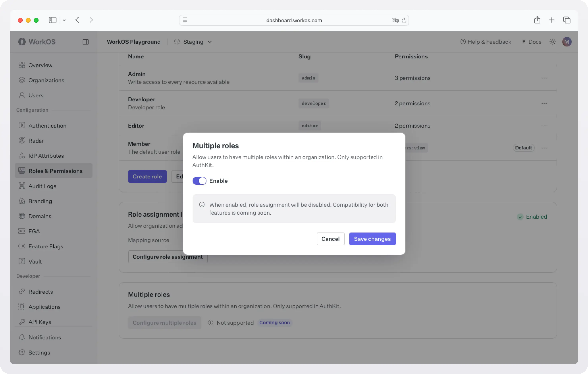Image resolution: width=588 pixels, height=374 pixels.
Task: Click the Enabled status indicator
Action: pyautogui.click(x=532, y=217)
